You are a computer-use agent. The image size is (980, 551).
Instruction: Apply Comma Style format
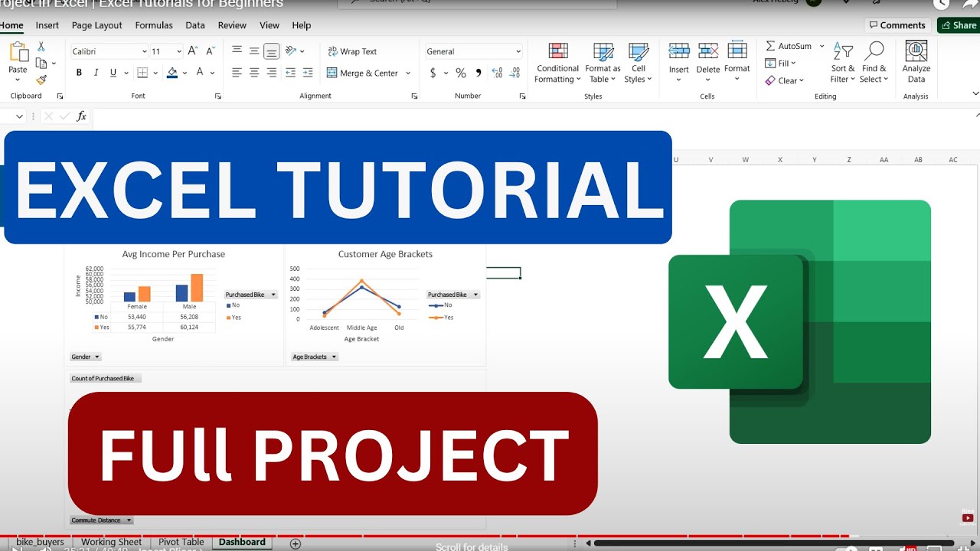(x=479, y=73)
